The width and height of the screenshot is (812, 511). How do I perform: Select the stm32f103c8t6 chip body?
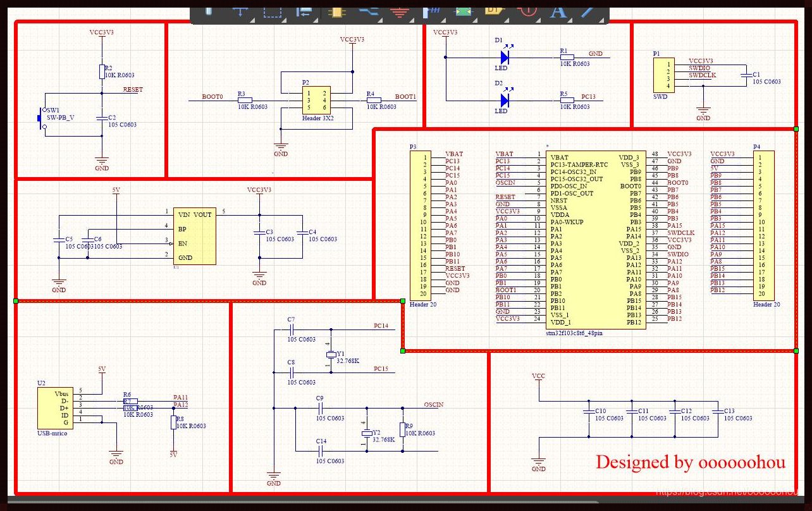point(595,240)
